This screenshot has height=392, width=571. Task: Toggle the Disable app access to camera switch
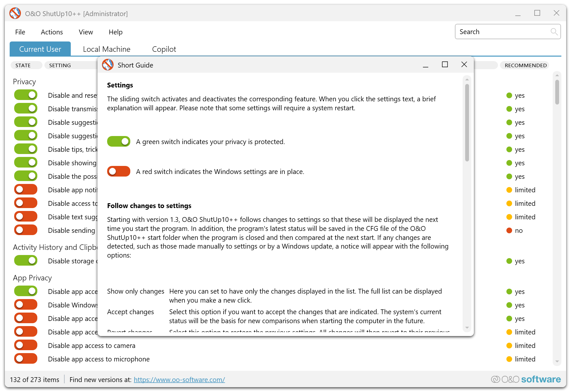coord(26,345)
